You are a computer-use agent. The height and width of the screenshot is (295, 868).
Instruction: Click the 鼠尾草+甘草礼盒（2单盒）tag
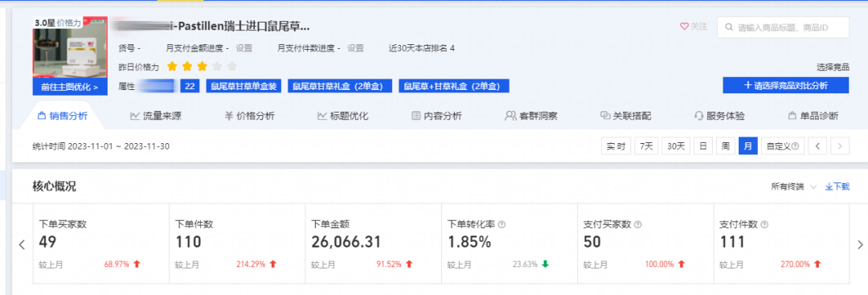point(454,86)
